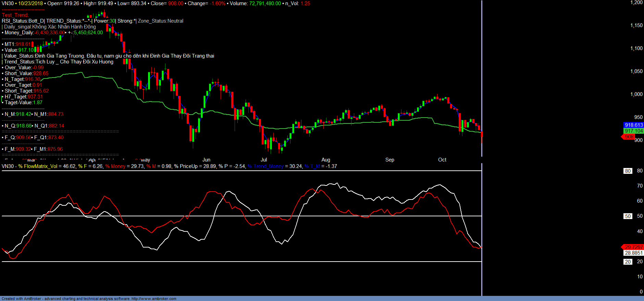This screenshot has width=644, height=301.
Task: Click the Oct month label on time axis
Action: [x=442, y=160]
